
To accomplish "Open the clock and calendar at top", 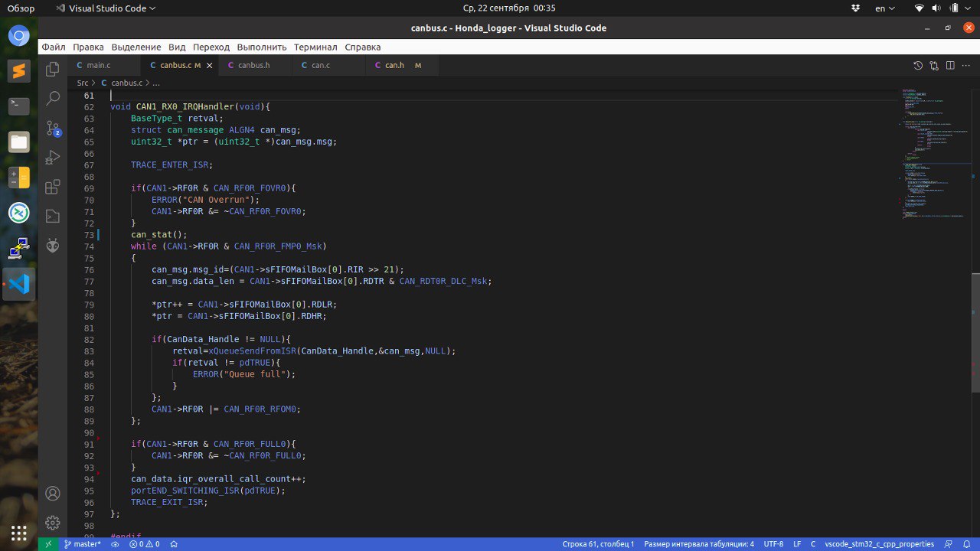I will (x=509, y=8).
